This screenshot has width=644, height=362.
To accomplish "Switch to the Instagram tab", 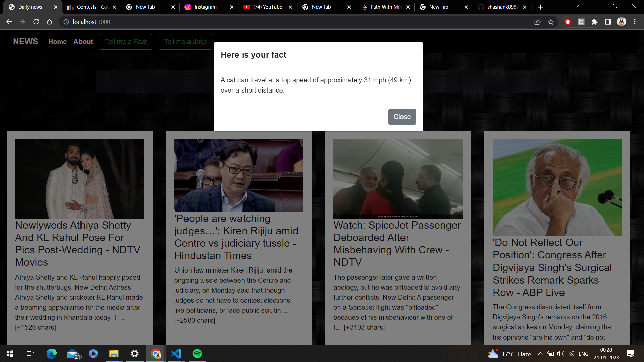I will click(x=205, y=7).
